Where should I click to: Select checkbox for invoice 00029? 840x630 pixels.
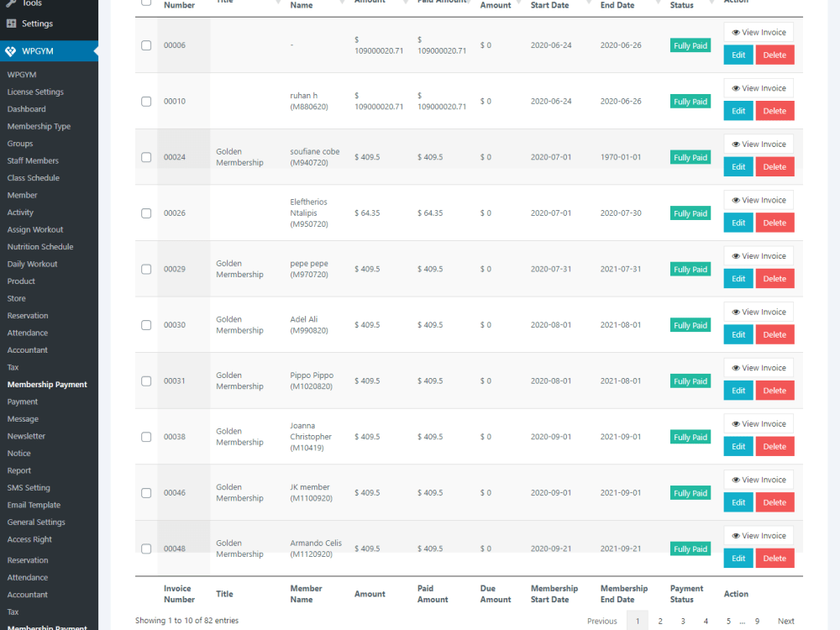[146, 269]
